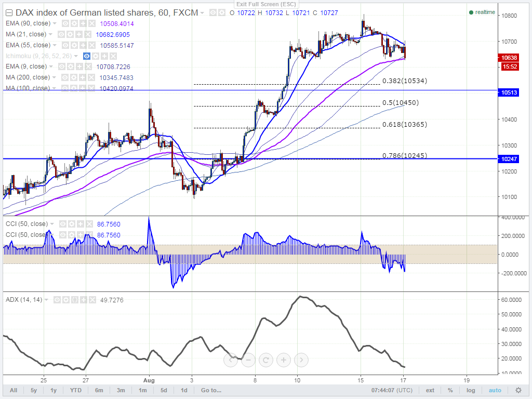Click the 07:44:07 (UTC) clock
The image size is (532, 399).
[x=392, y=390]
